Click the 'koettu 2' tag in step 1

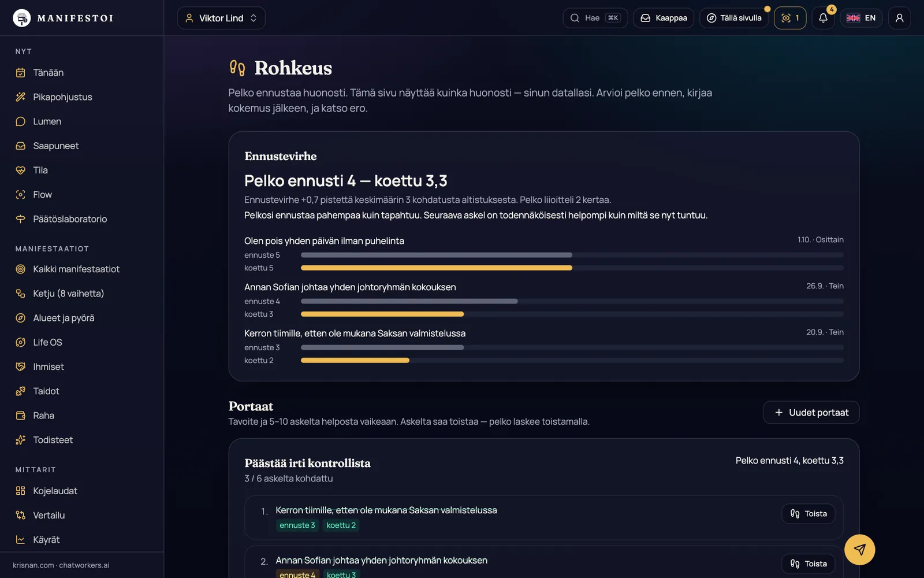pyautogui.click(x=341, y=525)
